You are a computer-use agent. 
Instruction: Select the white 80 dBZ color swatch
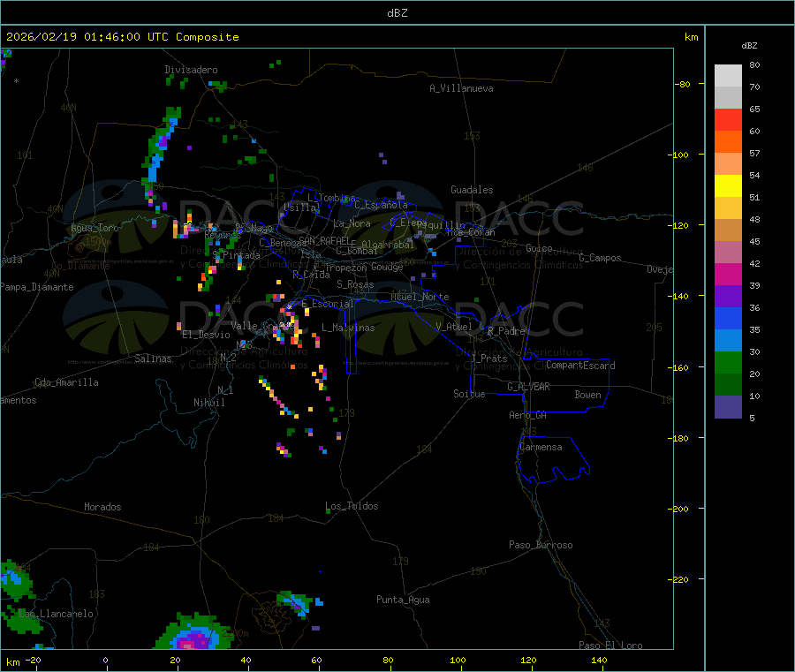[x=728, y=76]
